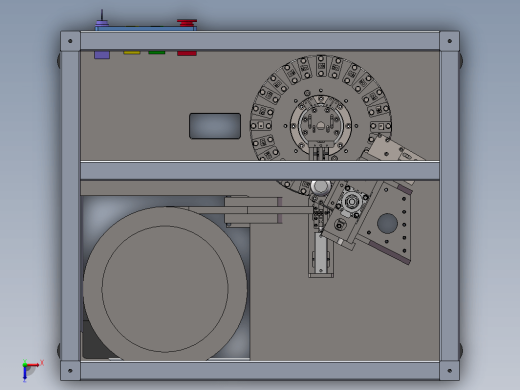Click the red X axis of the triad
Viewport: 520px width, 390px height.
(x=33, y=365)
